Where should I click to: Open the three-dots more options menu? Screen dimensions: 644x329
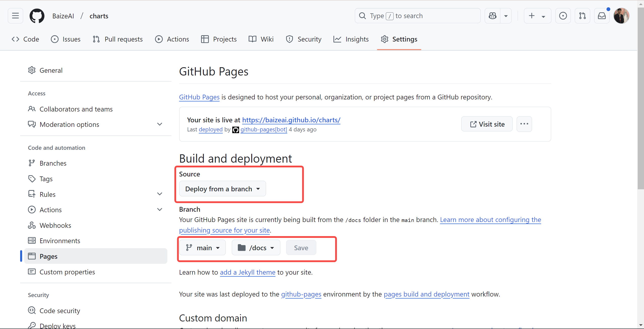pyautogui.click(x=524, y=124)
